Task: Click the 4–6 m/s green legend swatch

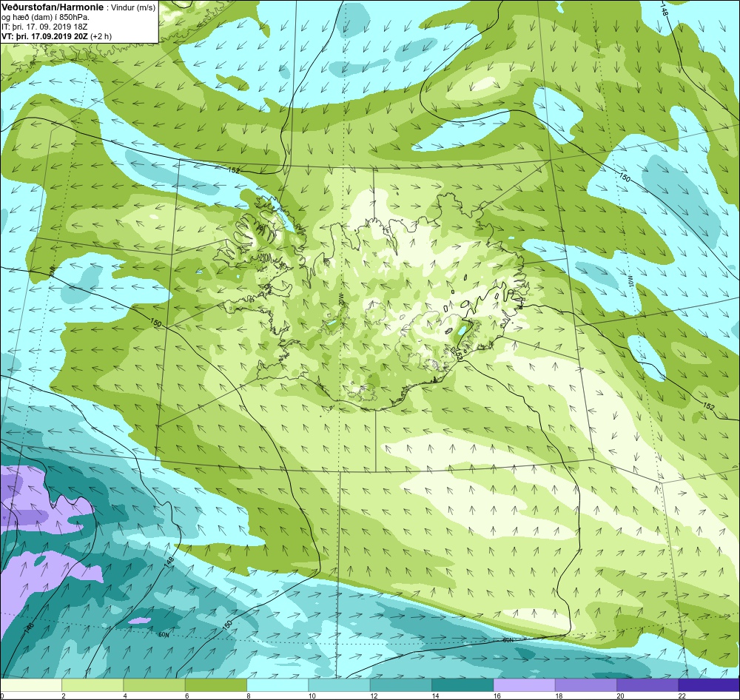Action: coord(155,684)
